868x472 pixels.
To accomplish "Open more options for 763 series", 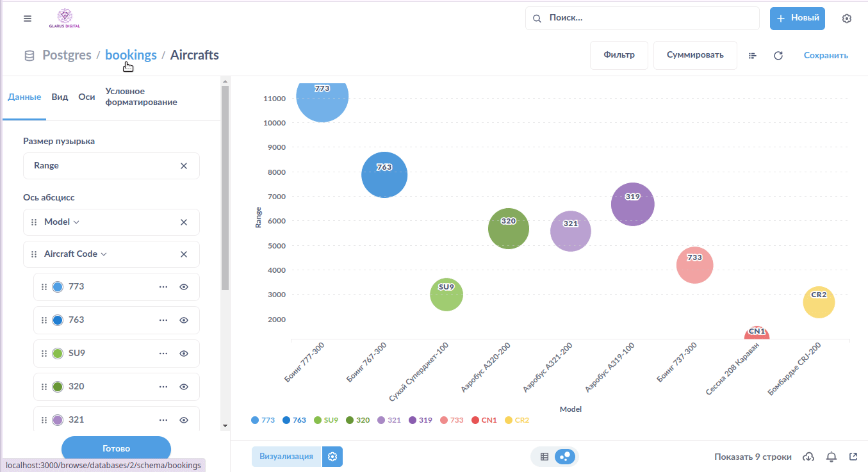I will pyautogui.click(x=163, y=320).
